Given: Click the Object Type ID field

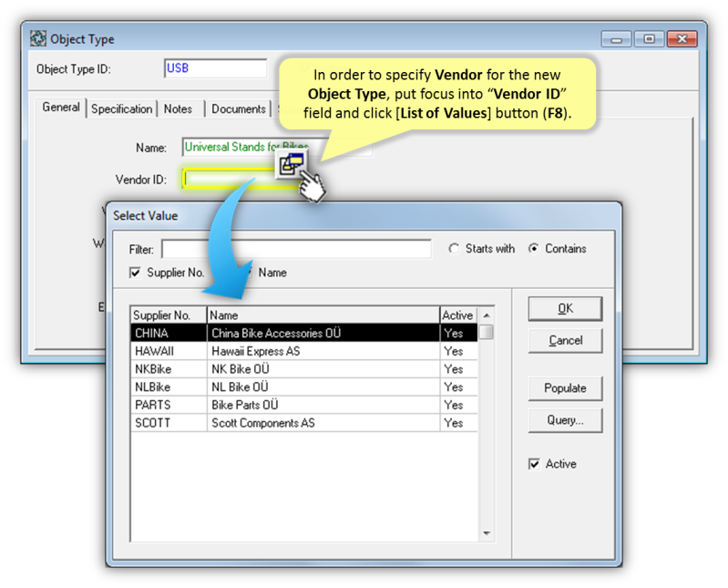Looking at the screenshot, I should [215, 68].
